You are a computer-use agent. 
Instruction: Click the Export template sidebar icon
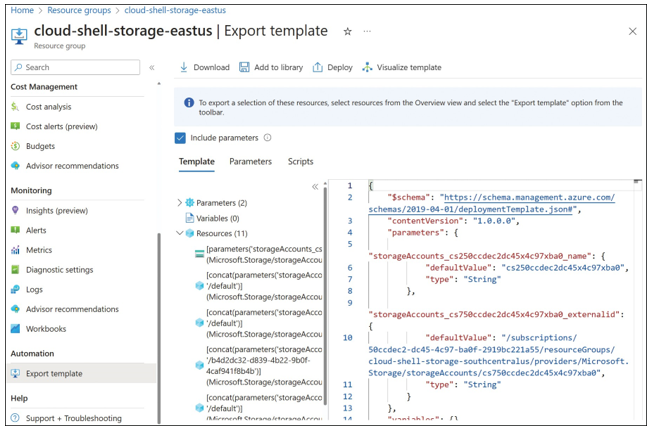pos(15,373)
